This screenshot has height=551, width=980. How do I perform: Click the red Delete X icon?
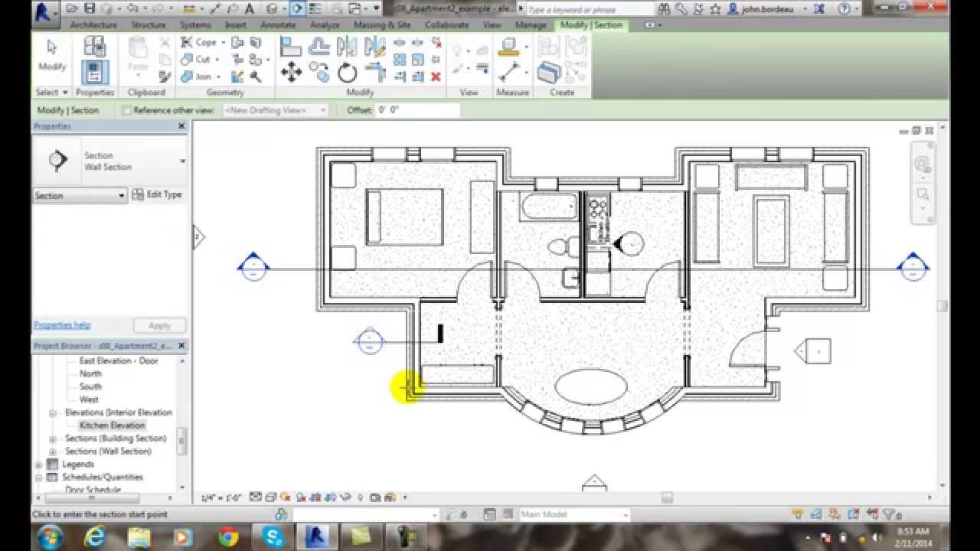point(436,77)
